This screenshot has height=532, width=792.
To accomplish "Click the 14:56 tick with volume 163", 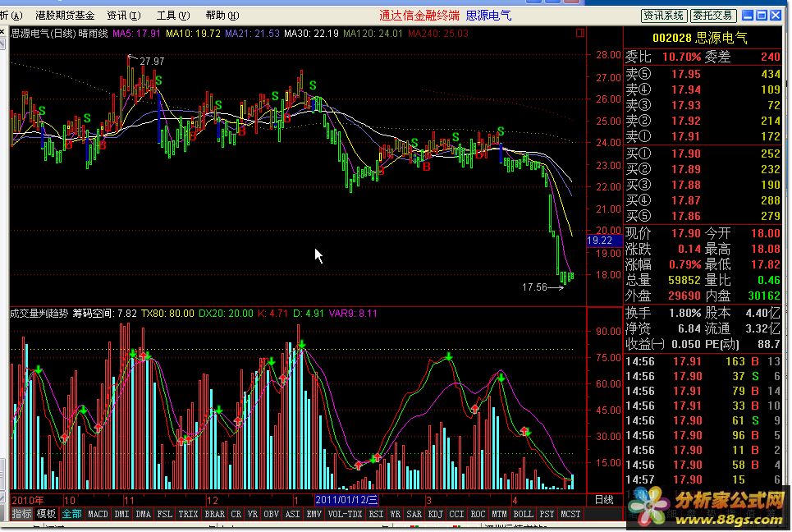I will 703,362.
